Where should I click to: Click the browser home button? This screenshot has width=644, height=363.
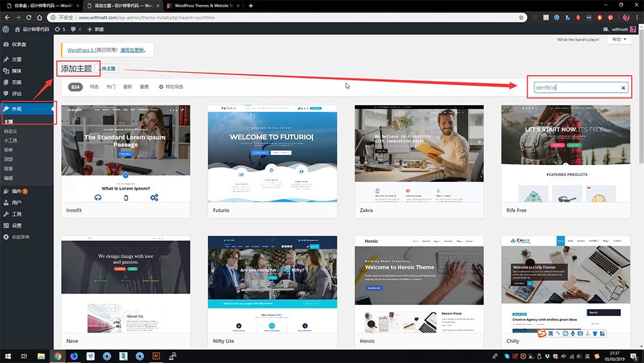click(x=39, y=17)
